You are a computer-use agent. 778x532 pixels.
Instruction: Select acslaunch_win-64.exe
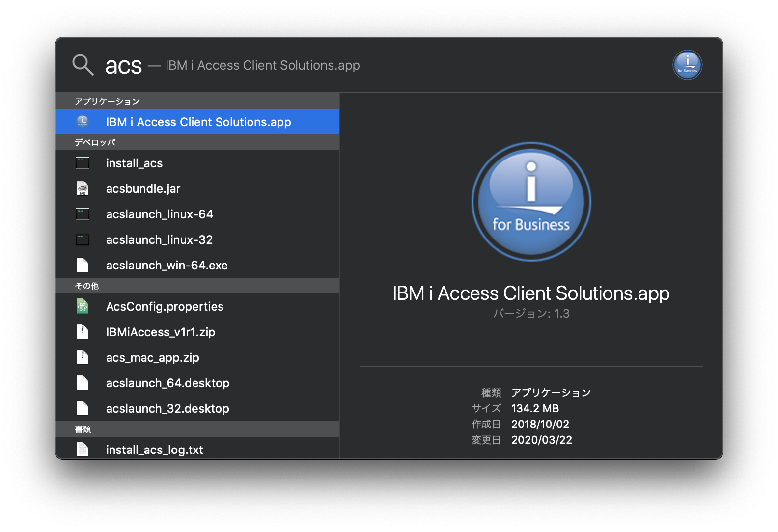coord(197,265)
